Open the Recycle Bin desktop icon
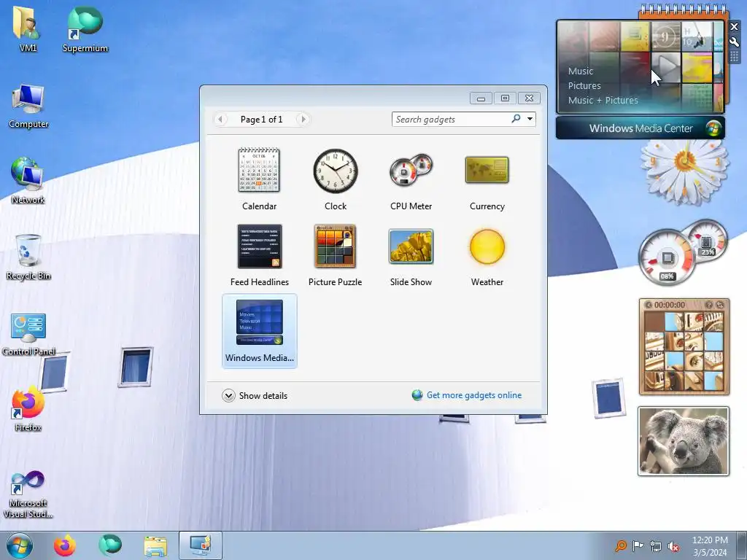Viewport: 747px width, 560px height. 28,257
